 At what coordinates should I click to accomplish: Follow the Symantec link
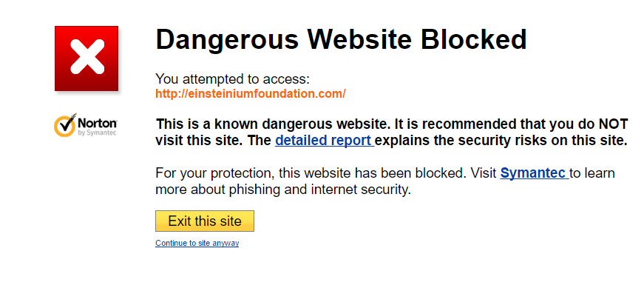(x=535, y=173)
